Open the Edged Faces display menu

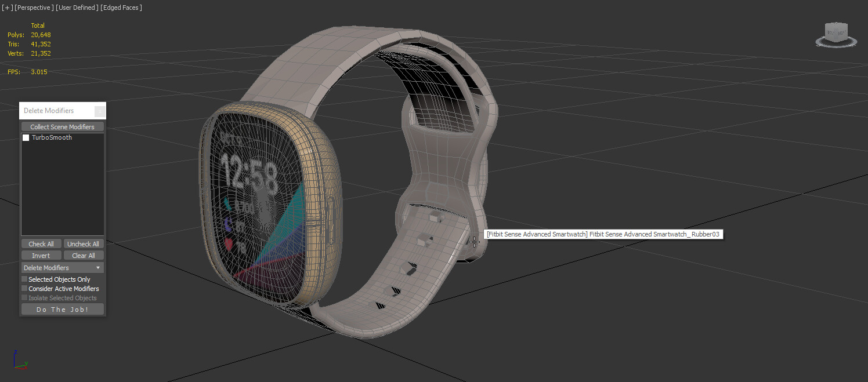coord(120,7)
